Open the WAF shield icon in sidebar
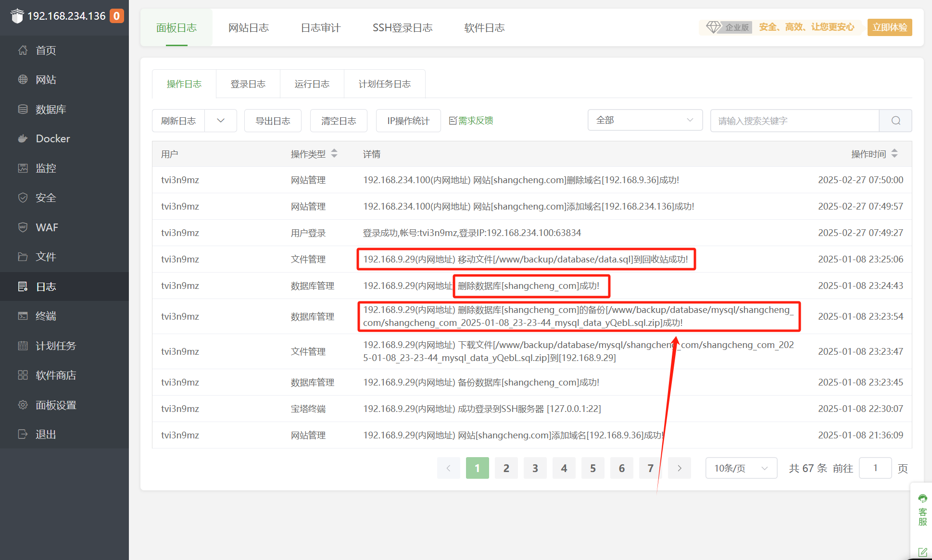This screenshot has width=932, height=560. pyautogui.click(x=23, y=227)
